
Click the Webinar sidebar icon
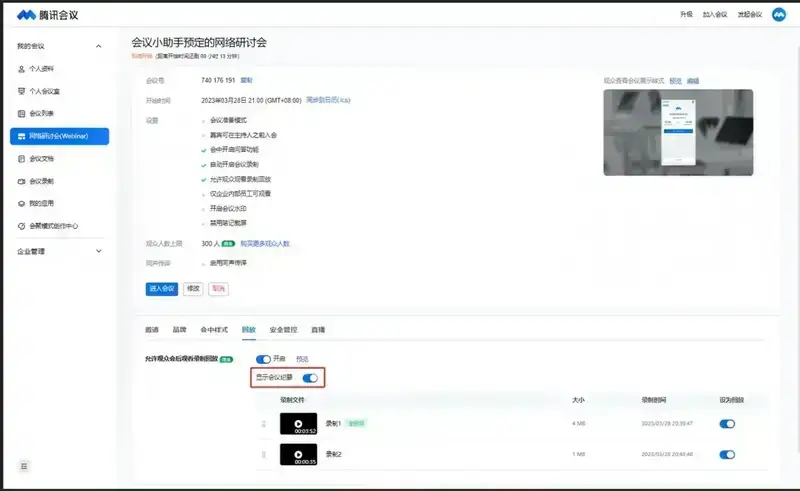pos(21,136)
